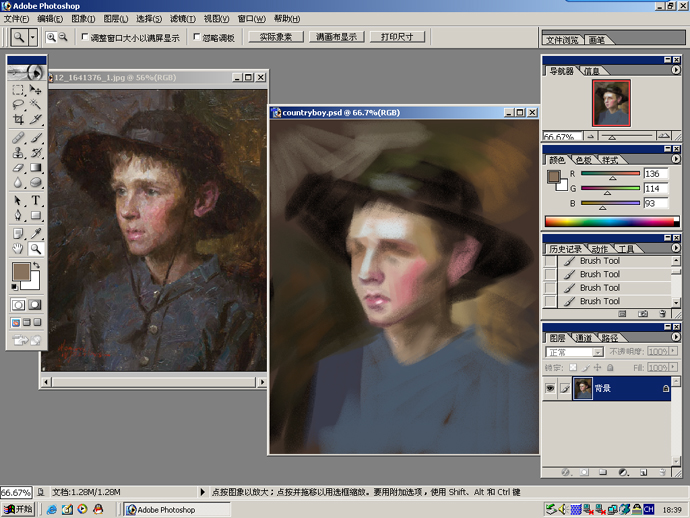Screen dimensions: 690x518
Task: Switch to the 通道 tab
Action: [x=584, y=338]
